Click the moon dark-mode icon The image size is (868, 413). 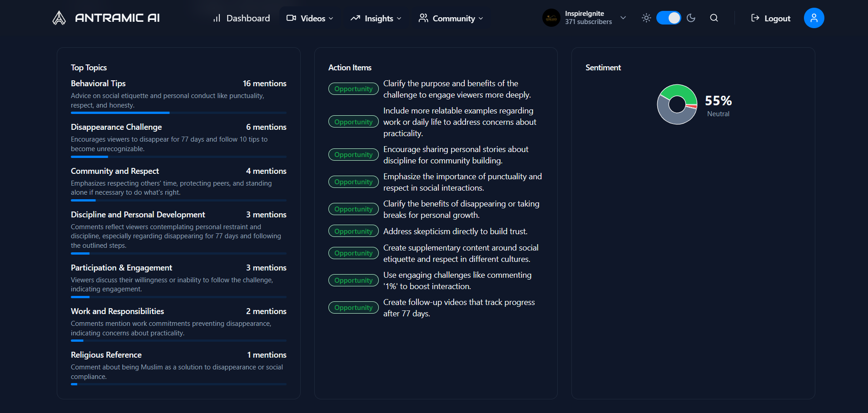(691, 18)
